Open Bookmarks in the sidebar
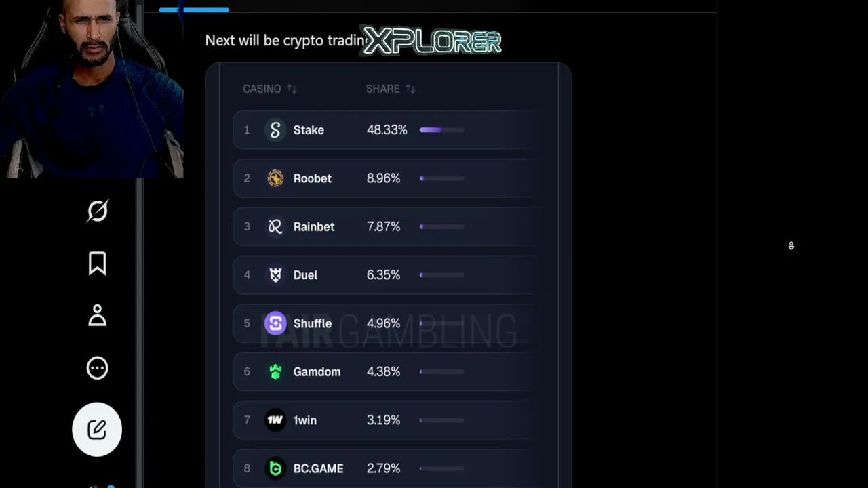Viewport: 868px width, 488px height. coord(97,264)
